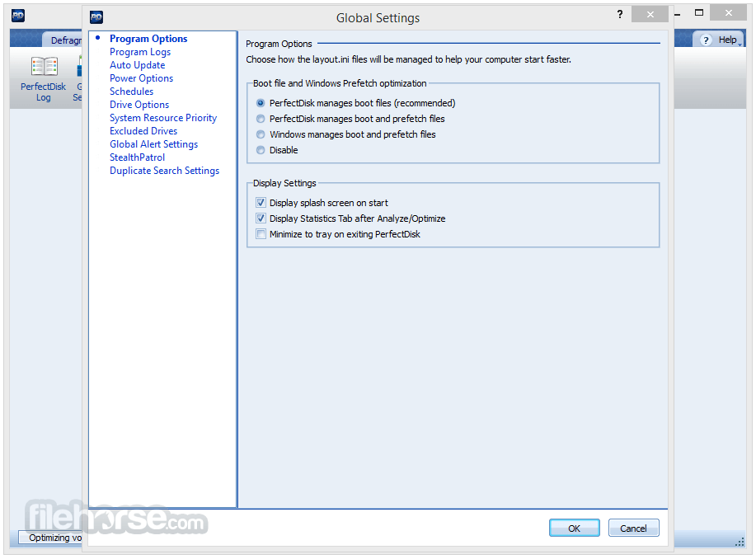Maximize the main PerfectDisk window
The height and width of the screenshot is (559, 756).
(699, 13)
